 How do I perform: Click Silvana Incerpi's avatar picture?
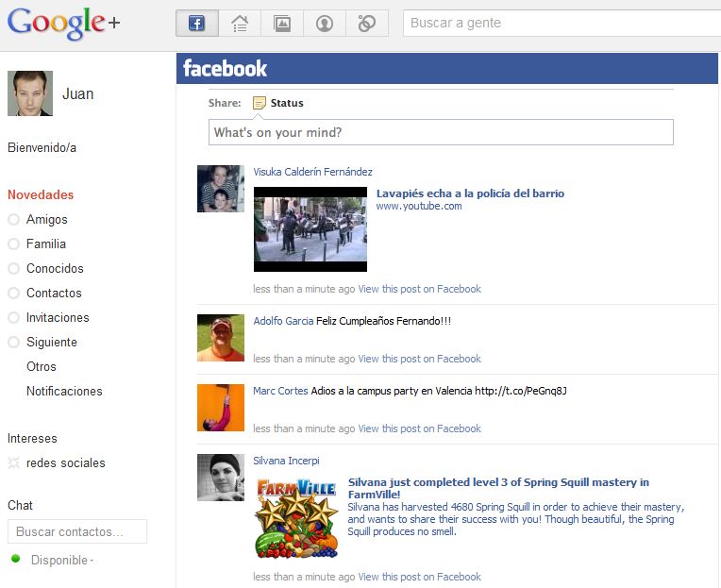pos(221,478)
